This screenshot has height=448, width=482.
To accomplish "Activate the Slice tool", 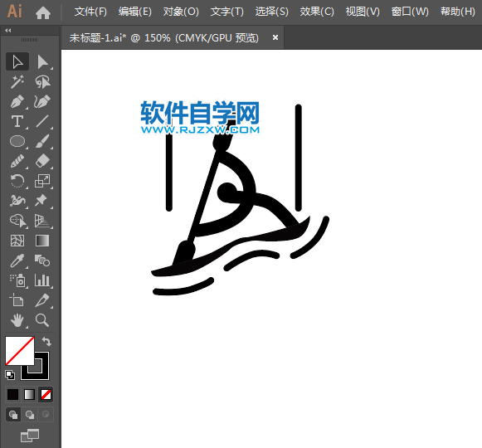I will tap(42, 300).
